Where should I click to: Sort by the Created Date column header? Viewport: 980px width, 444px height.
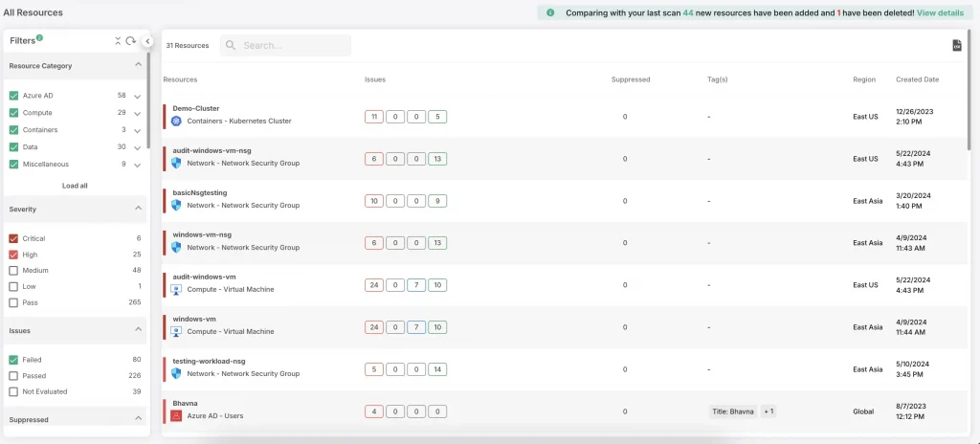[x=917, y=79]
